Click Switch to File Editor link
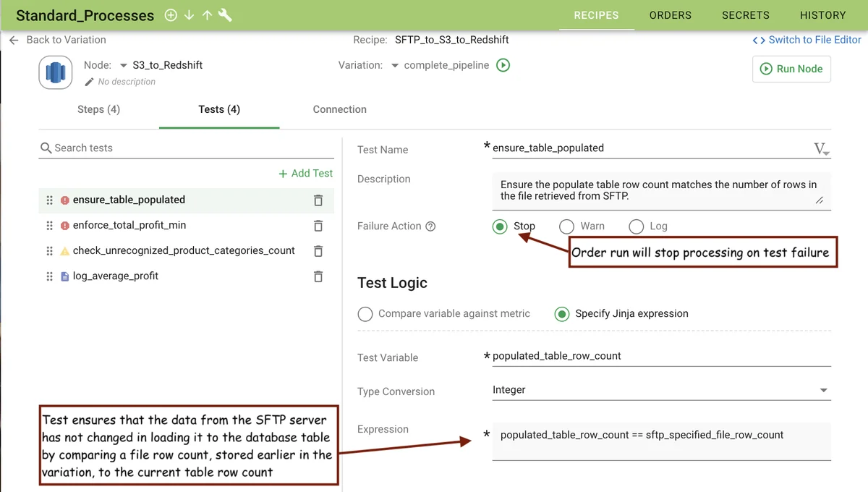This screenshot has width=868, height=492. pyautogui.click(x=807, y=40)
